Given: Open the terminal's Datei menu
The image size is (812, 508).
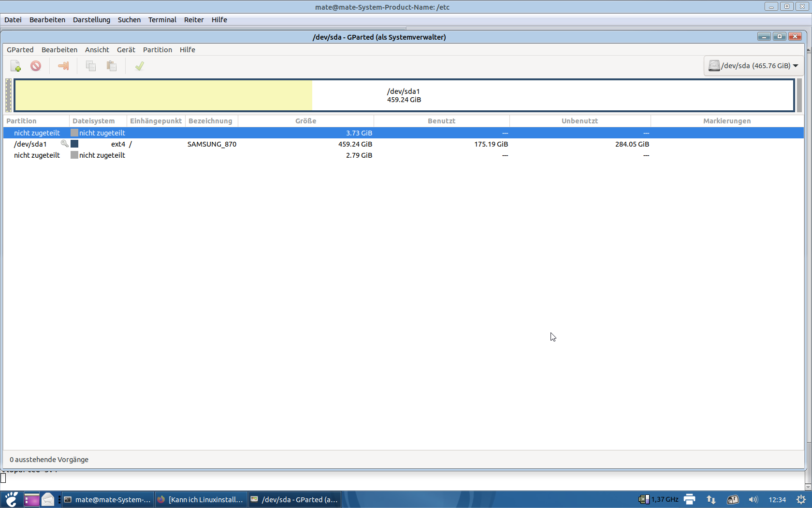Looking at the screenshot, I should point(13,20).
